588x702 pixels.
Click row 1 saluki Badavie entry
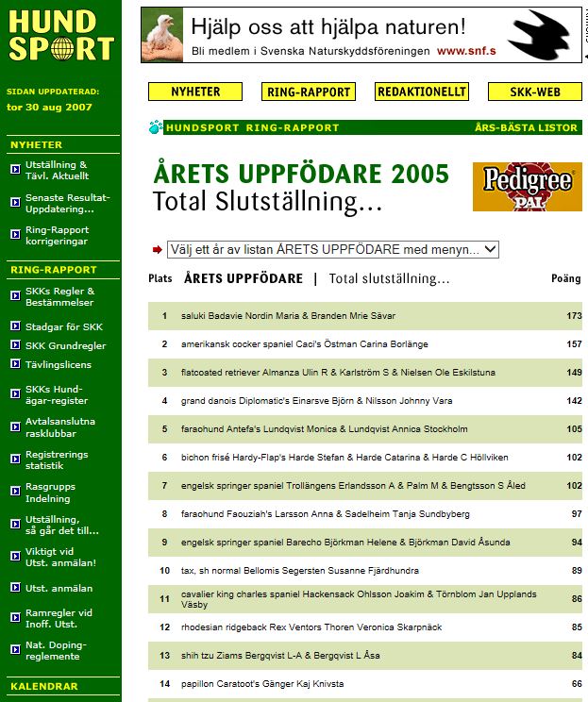click(x=365, y=316)
